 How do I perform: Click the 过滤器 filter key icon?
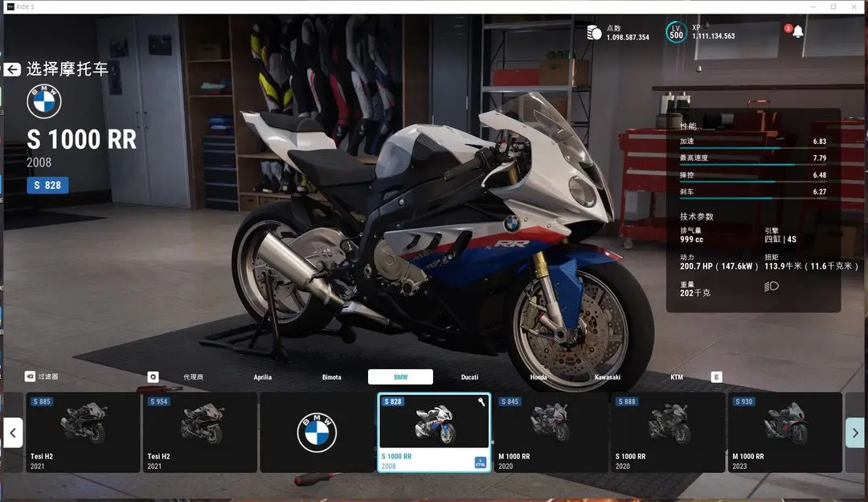coord(30,376)
